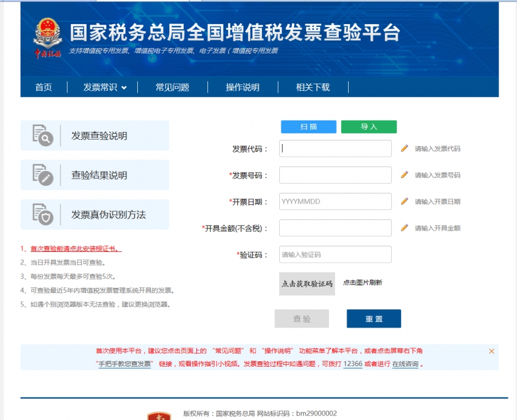Click the invoice verification guide magnifier icon
Screen dimensions: 517x420
pyautogui.click(x=43, y=135)
